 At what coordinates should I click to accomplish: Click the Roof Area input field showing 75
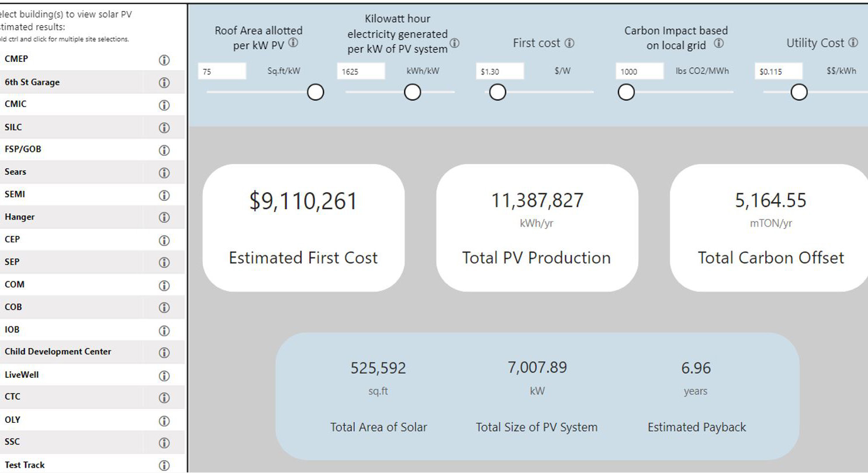click(222, 72)
